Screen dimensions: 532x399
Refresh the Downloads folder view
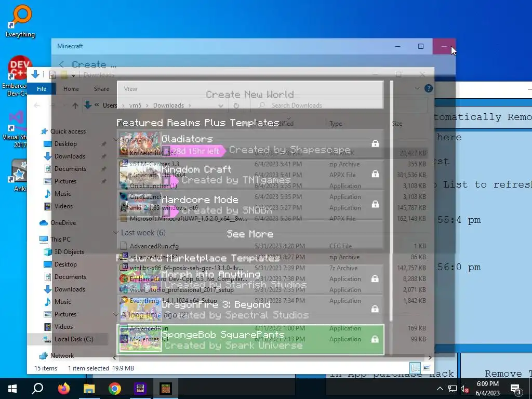coord(236,105)
